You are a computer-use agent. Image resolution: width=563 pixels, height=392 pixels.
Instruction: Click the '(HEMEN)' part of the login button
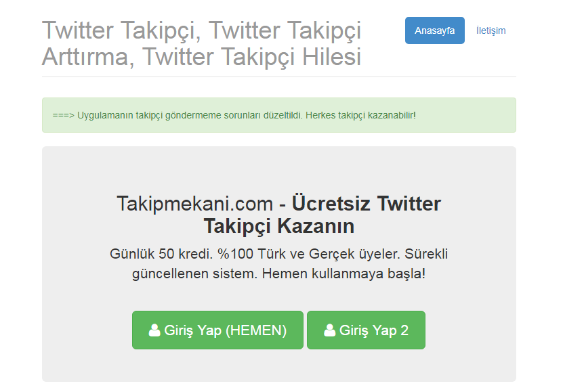(x=256, y=330)
